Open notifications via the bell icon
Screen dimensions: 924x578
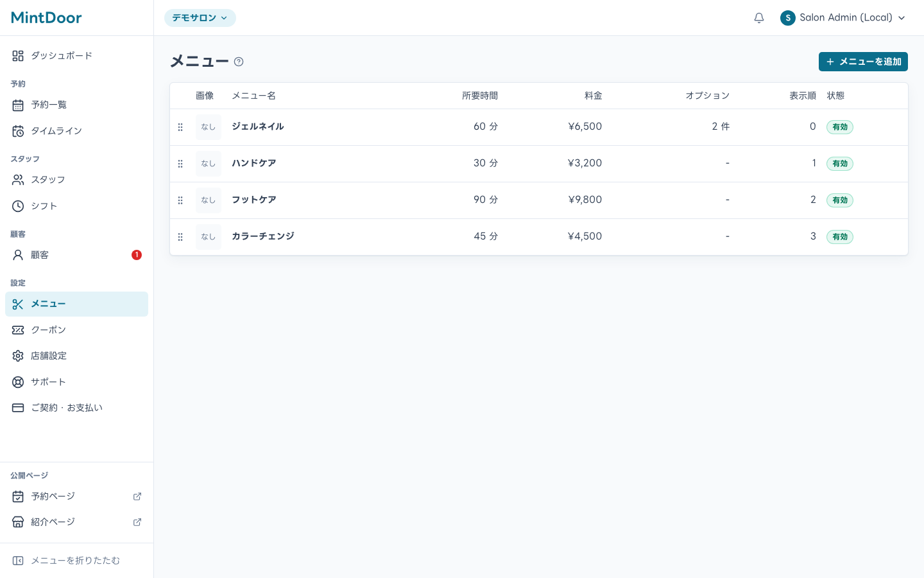[759, 18]
